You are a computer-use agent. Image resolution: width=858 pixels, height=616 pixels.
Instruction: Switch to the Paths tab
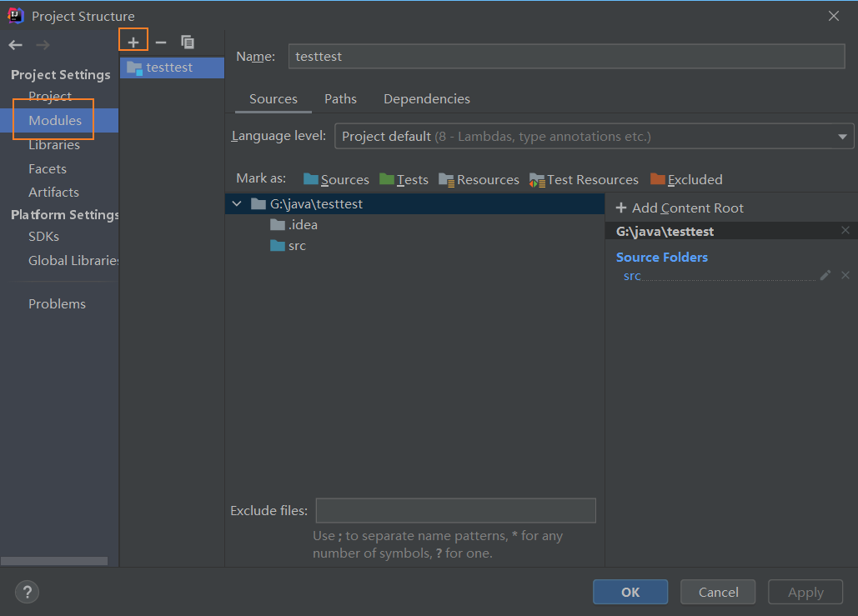pyautogui.click(x=340, y=98)
